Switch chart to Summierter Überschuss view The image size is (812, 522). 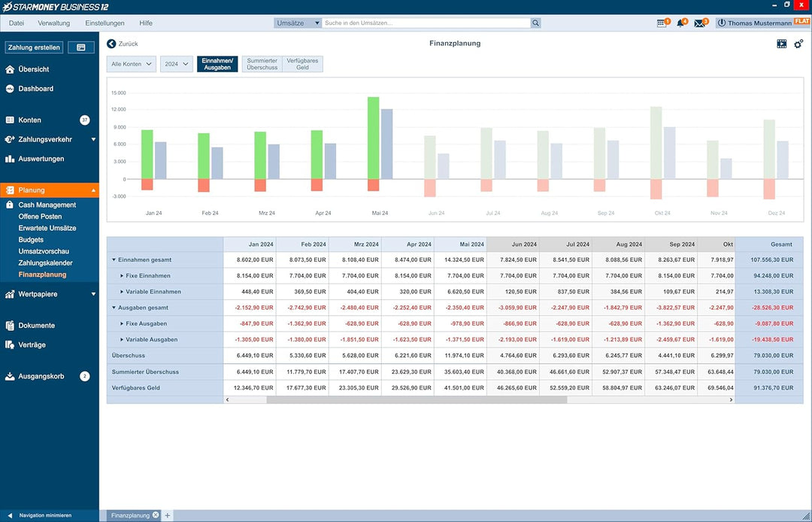tap(262, 64)
